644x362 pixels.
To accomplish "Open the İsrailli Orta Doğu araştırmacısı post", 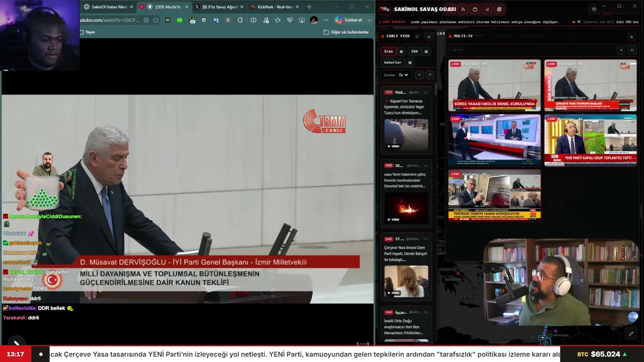I will [406, 324].
